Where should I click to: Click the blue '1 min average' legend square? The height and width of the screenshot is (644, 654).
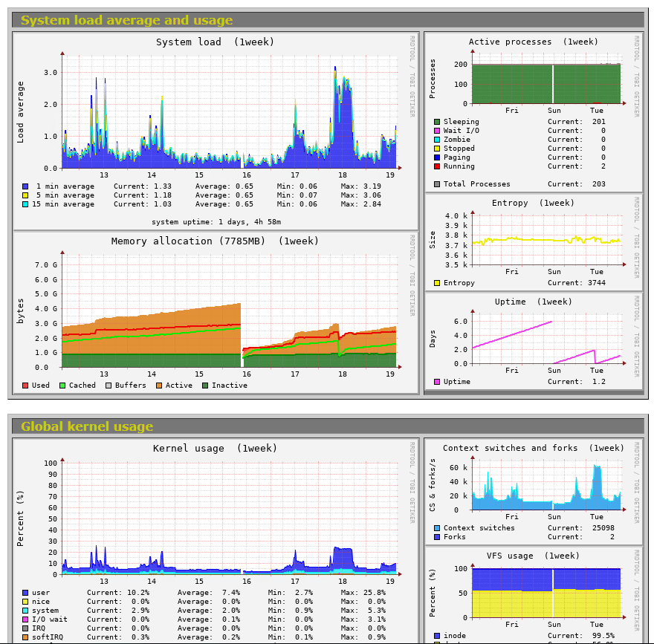[25, 186]
